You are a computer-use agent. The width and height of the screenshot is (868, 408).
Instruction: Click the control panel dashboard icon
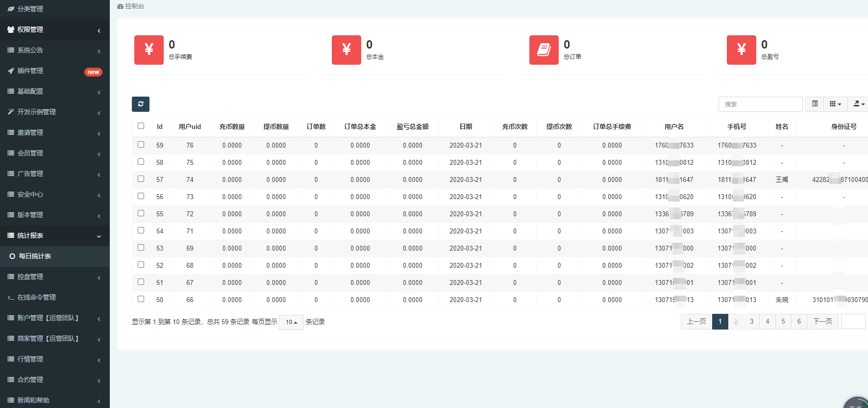(x=121, y=6)
